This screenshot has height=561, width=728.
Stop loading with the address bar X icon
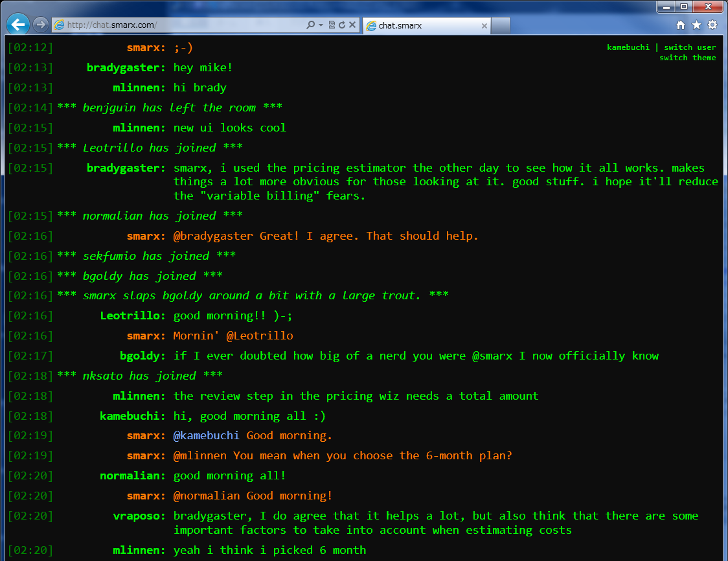(352, 25)
